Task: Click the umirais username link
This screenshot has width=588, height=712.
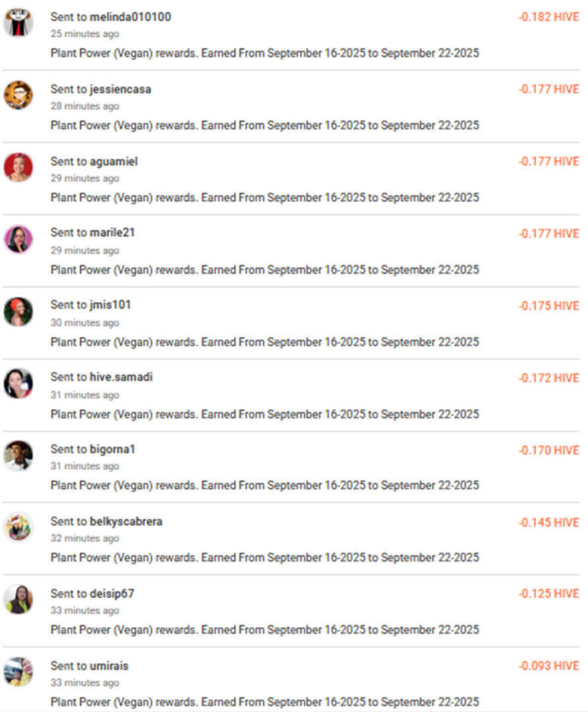Action: click(109, 666)
